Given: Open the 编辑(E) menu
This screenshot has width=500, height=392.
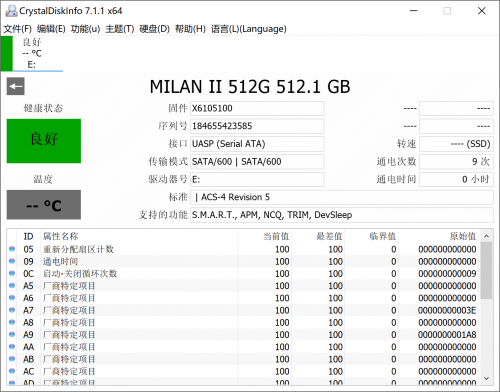Looking at the screenshot, I should click(x=51, y=29).
